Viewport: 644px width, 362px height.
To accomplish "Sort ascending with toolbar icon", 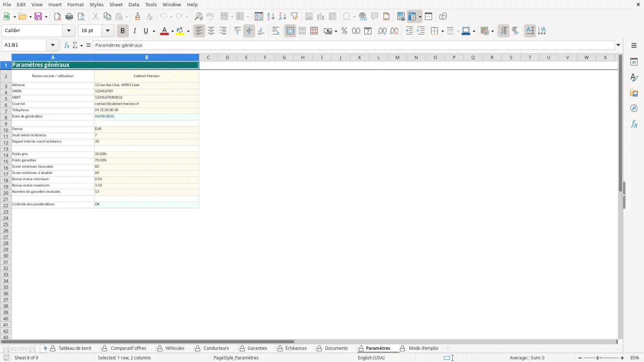I will click(271, 16).
